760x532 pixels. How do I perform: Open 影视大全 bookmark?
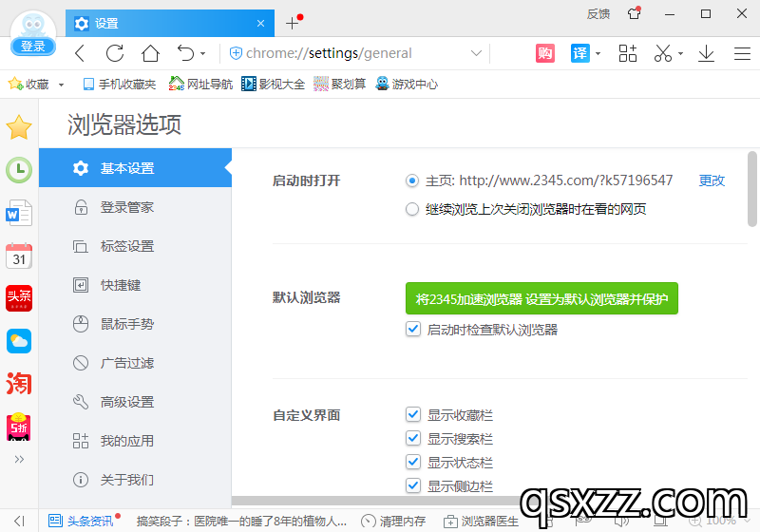coord(274,85)
